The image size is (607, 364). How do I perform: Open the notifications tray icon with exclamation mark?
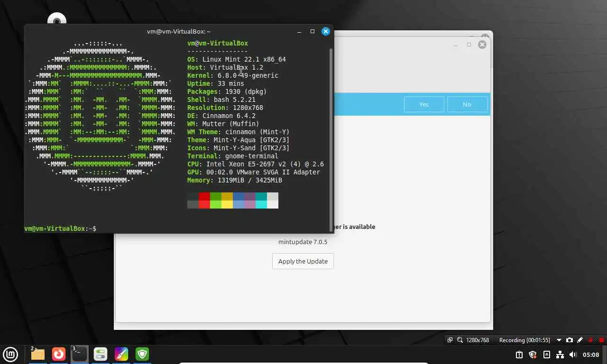(x=519, y=355)
